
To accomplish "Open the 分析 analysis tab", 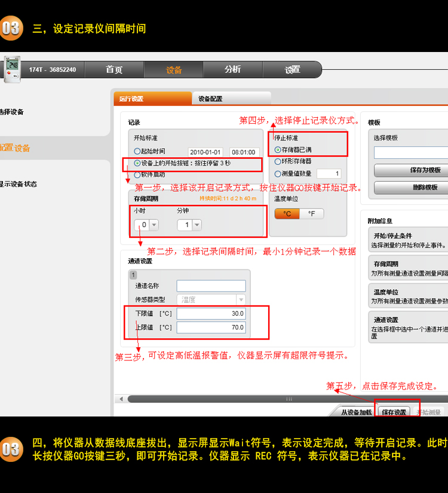I will pos(232,70).
